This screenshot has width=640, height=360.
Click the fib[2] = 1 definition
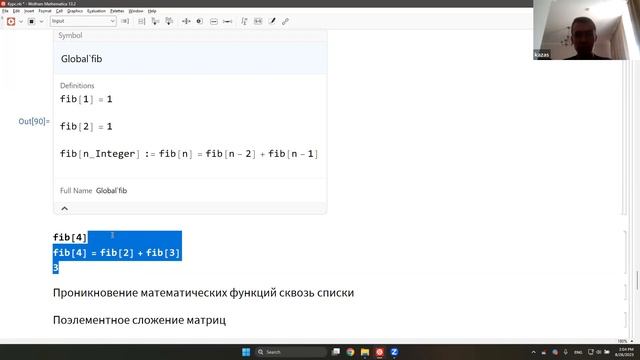[x=86, y=127]
